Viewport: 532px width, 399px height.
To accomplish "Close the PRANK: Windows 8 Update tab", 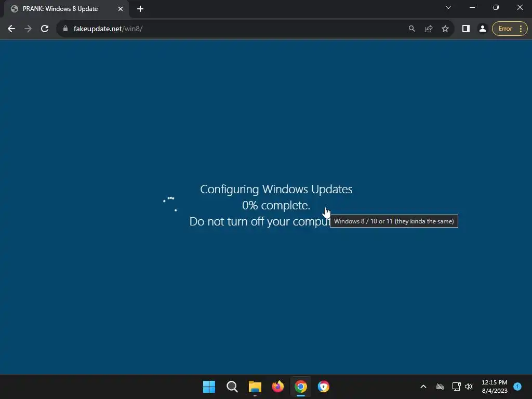I will pyautogui.click(x=121, y=9).
